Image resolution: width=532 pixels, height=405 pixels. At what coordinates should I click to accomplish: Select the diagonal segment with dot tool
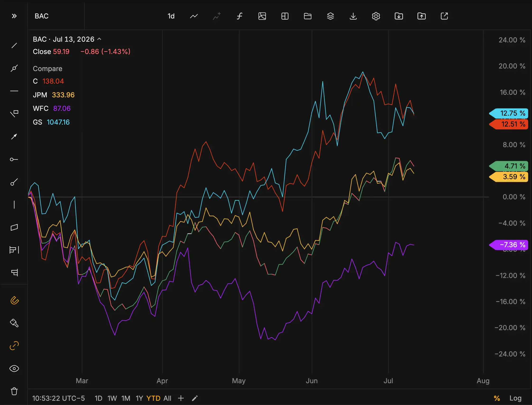click(14, 182)
